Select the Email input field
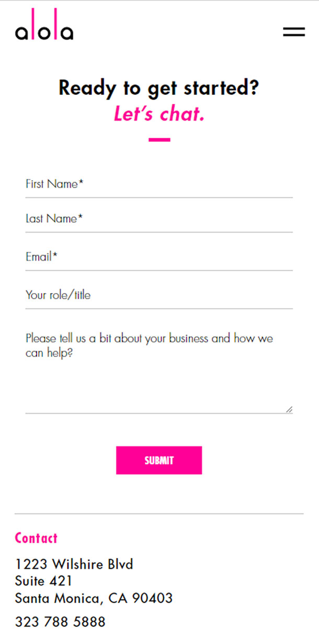Image resolution: width=319 pixels, height=644 pixels. pyautogui.click(x=159, y=257)
